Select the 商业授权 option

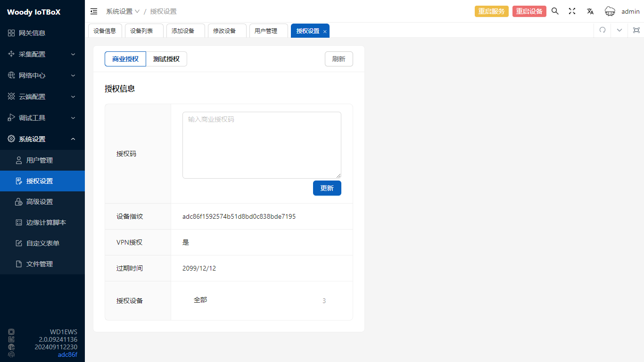125,59
